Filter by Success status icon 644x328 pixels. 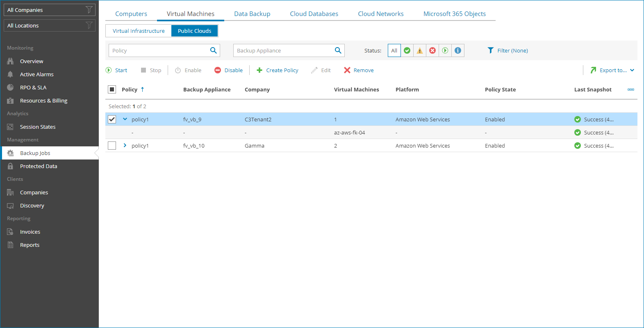pos(407,50)
